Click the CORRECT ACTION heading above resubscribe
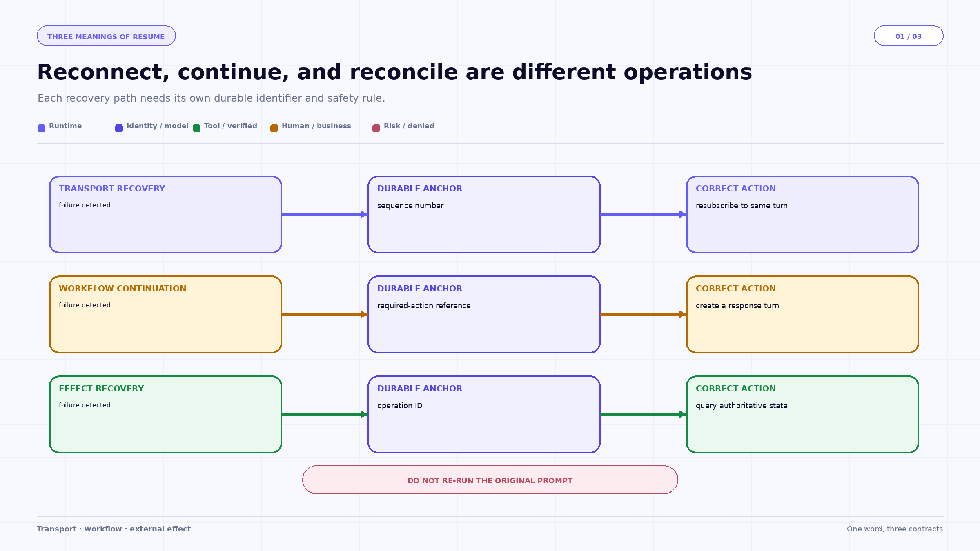Screen dimensions: 980x551 [736, 189]
